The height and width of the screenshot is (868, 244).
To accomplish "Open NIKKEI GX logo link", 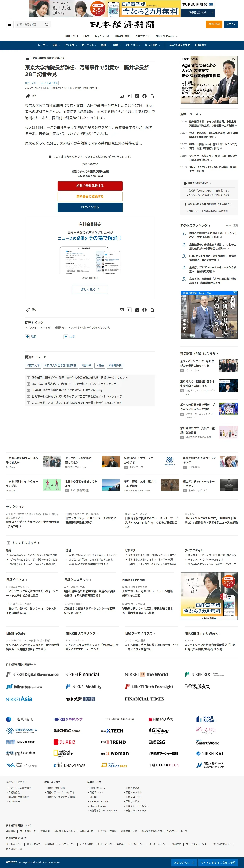I will [x=204, y=674].
